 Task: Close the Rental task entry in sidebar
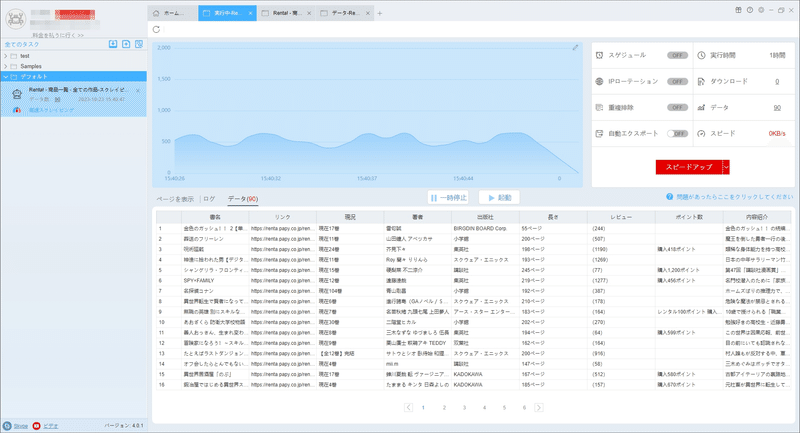[138, 91]
